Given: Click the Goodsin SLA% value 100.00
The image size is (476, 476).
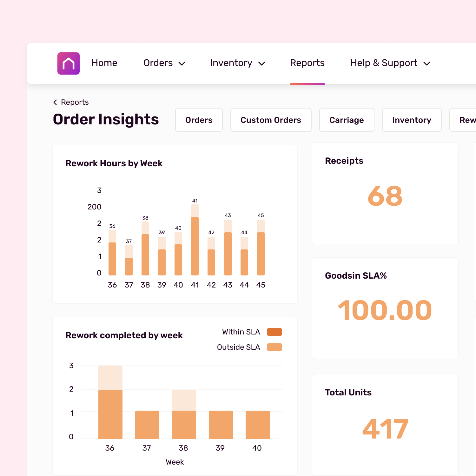Looking at the screenshot, I should [385, 310].
